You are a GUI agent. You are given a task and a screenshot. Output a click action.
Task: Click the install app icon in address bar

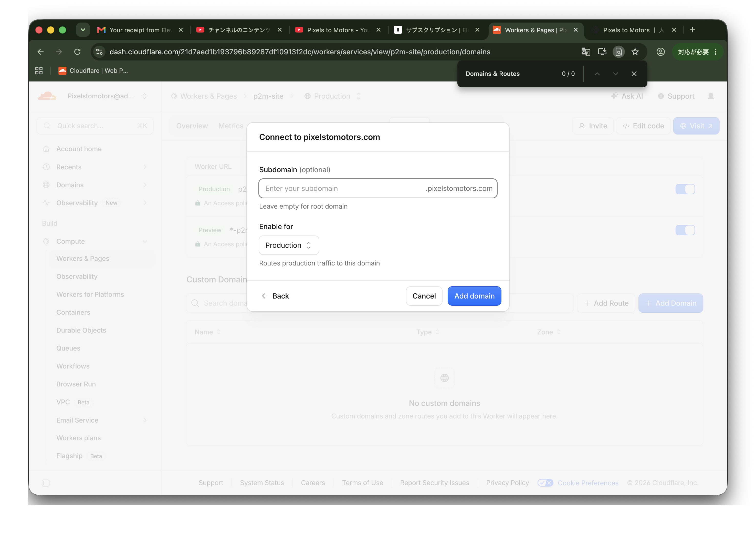602,52
